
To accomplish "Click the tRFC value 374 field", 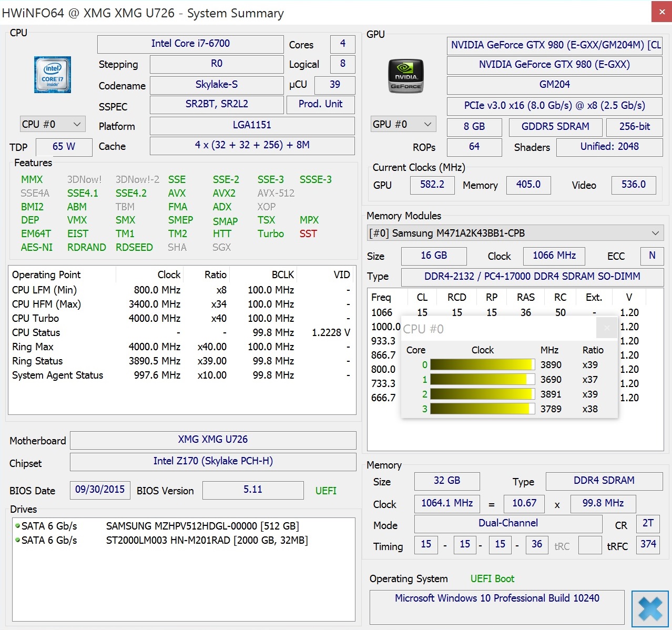I will [648, 544].
